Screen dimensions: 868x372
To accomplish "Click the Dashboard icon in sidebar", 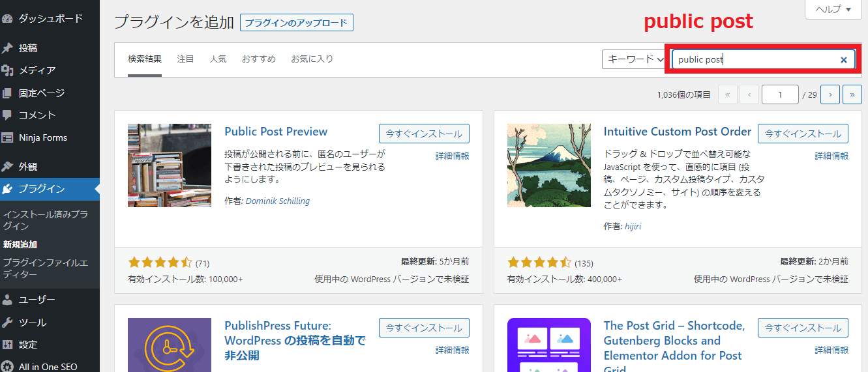I will tap(8, 19).
